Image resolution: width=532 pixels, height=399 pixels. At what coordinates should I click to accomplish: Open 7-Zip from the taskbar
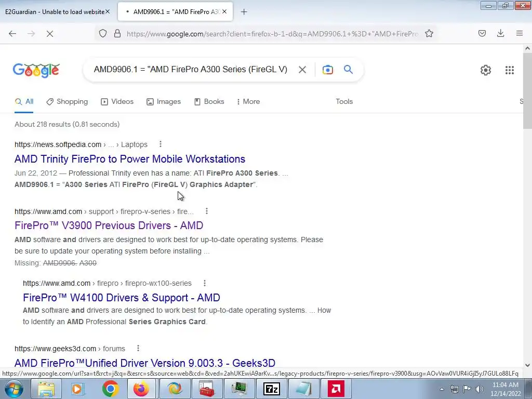[272, 389]
